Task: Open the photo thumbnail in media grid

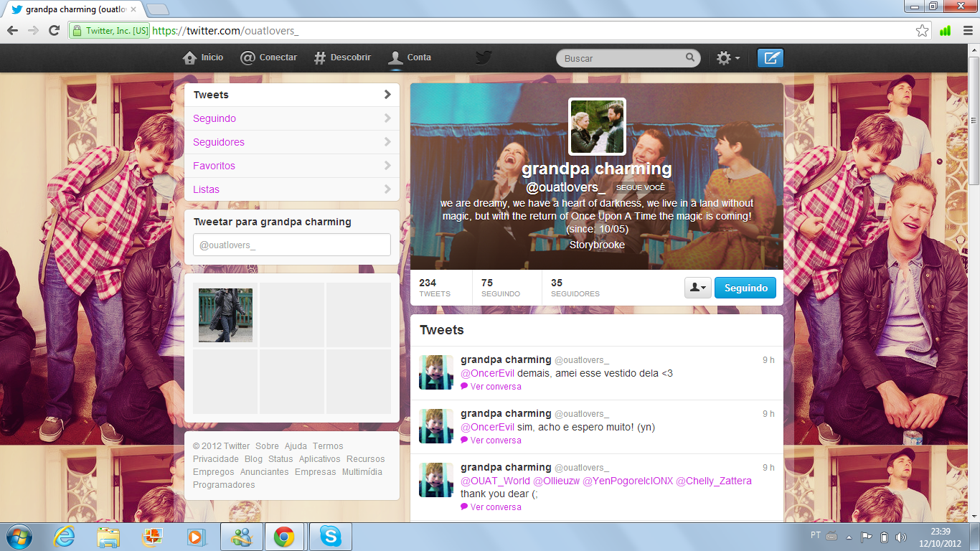Action: pyautogui.click(x=225, y=315)
